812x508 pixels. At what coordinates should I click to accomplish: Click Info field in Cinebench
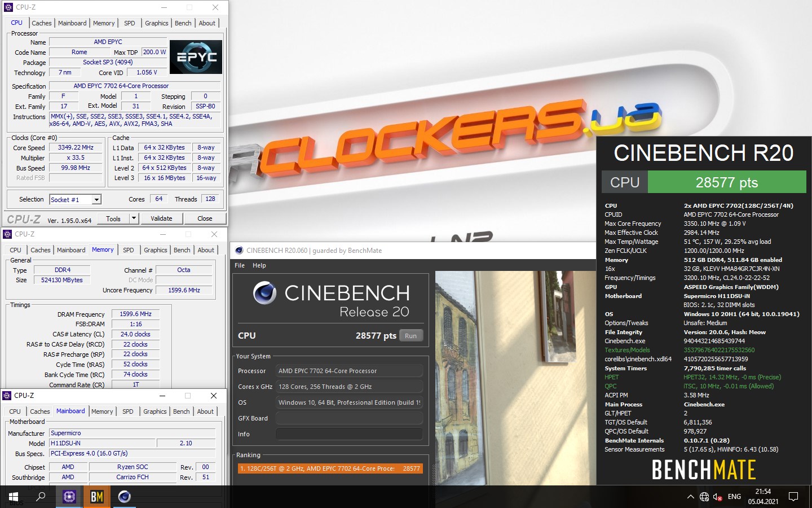tap(349, 434)
